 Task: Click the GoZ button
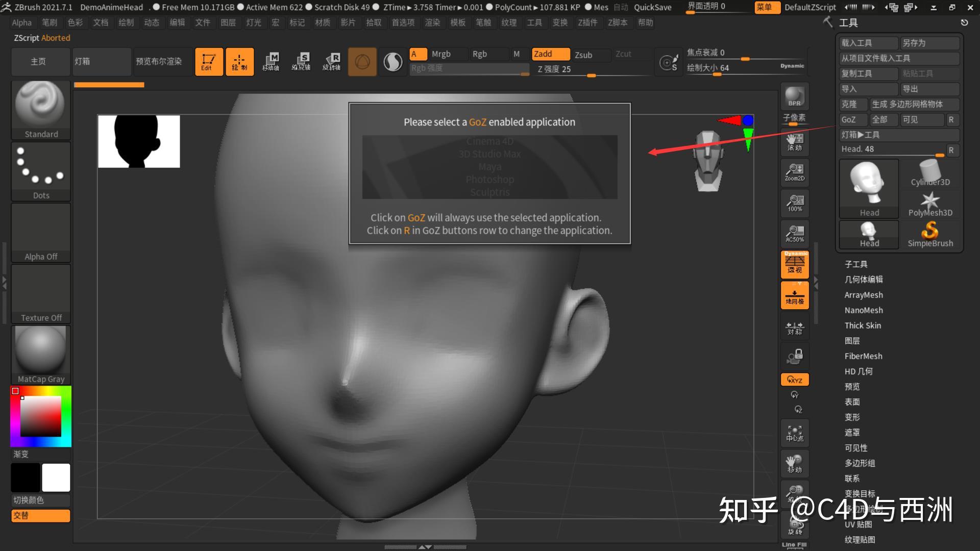click(851, 119)
